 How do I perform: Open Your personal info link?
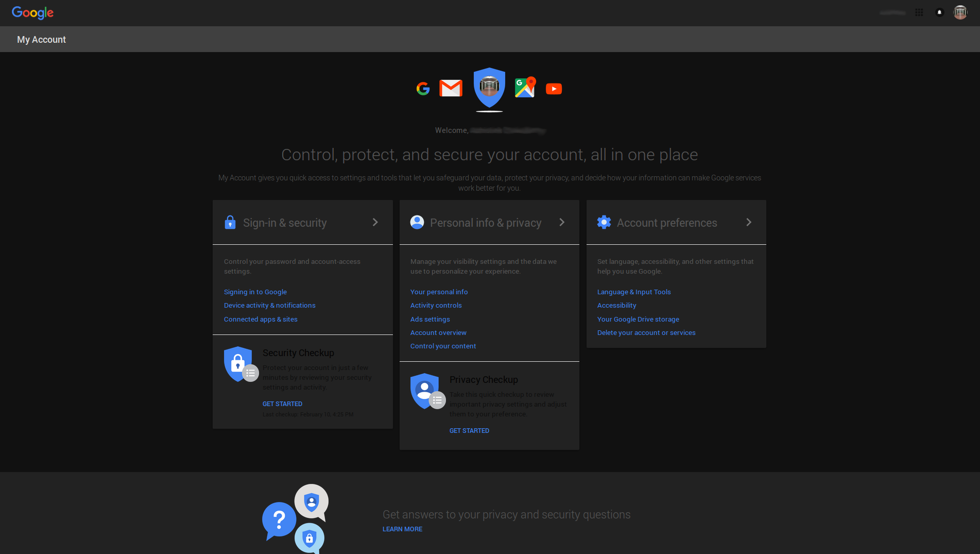(x=439, y=292)
